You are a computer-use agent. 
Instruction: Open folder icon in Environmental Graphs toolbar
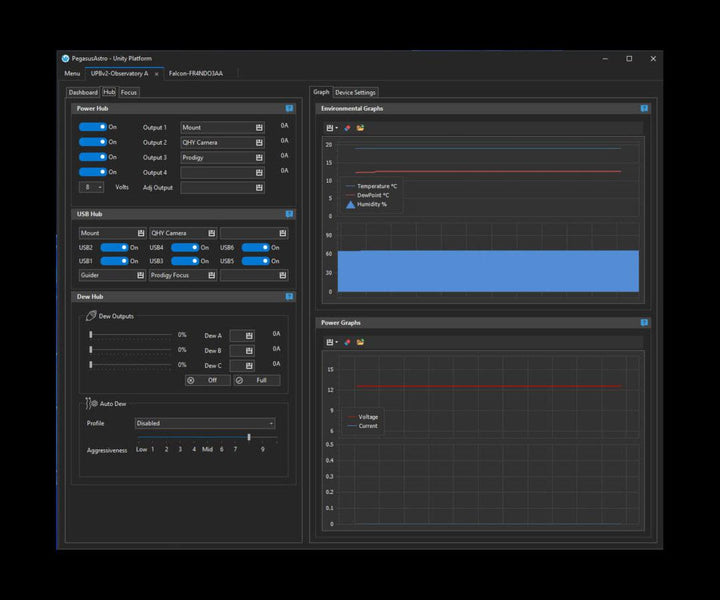click(x=360, y=128)
